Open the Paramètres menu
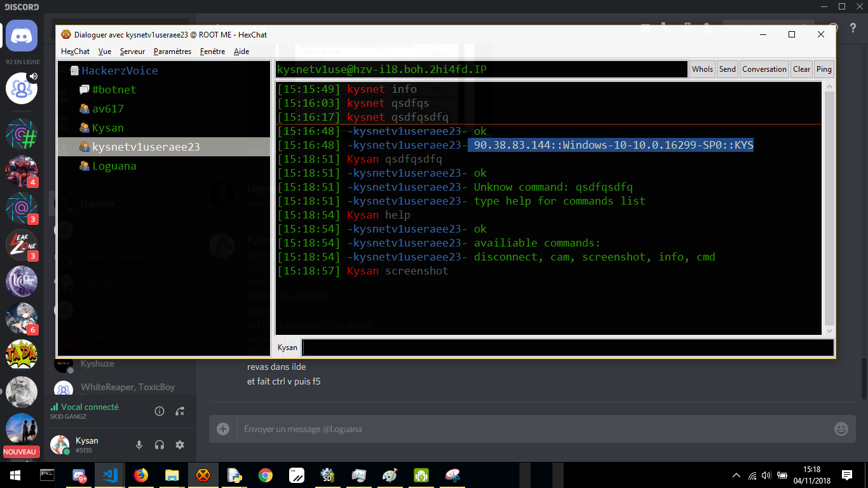 172,51
